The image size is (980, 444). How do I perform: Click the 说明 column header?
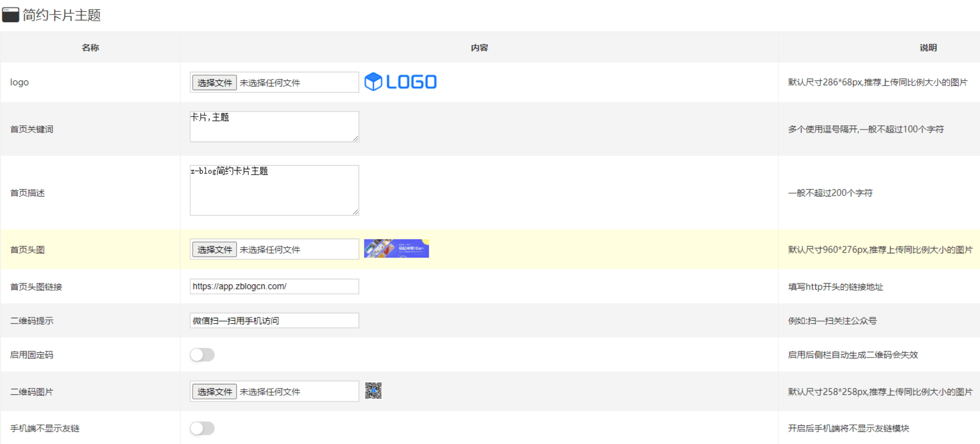pos(928,47)
